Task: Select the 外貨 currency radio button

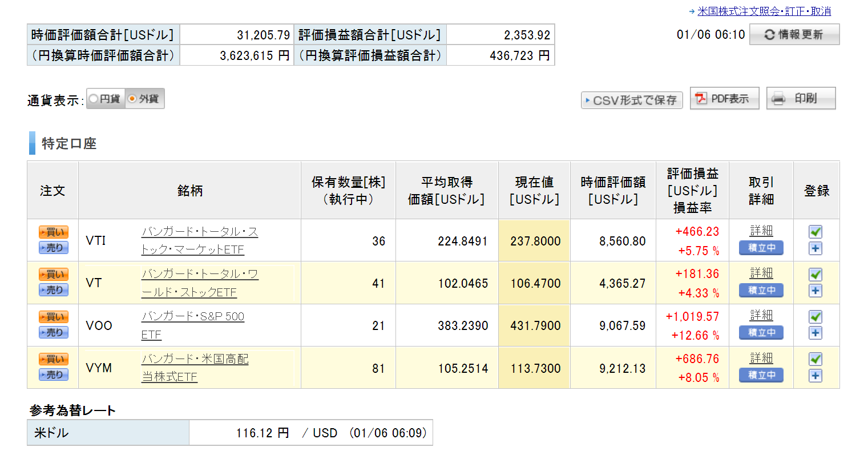Action: 132,99
